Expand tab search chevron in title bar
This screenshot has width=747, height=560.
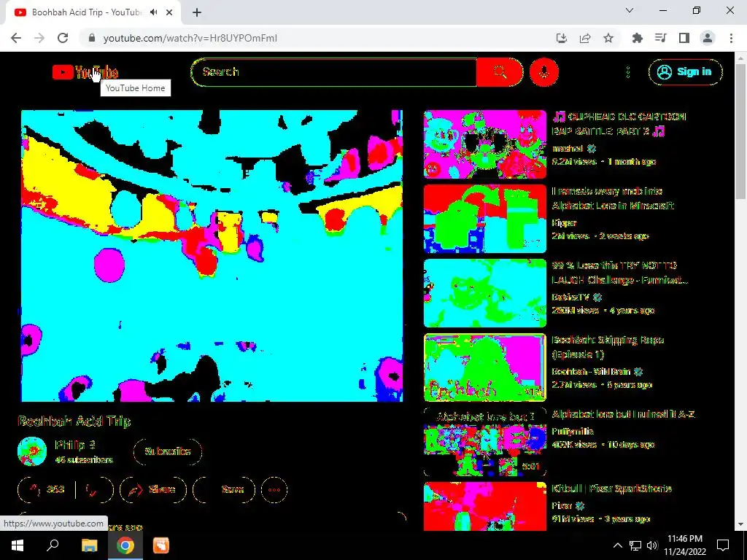click(x=630, y=10)
